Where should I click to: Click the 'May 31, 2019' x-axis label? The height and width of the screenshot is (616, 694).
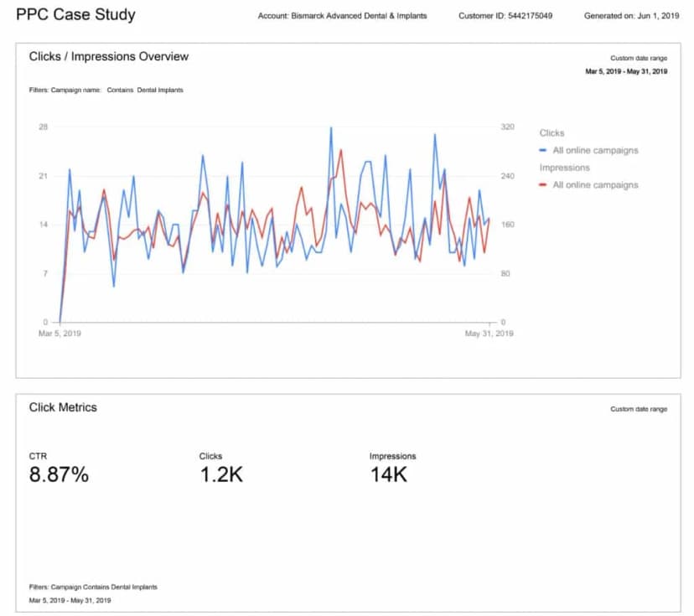(489, 334)
